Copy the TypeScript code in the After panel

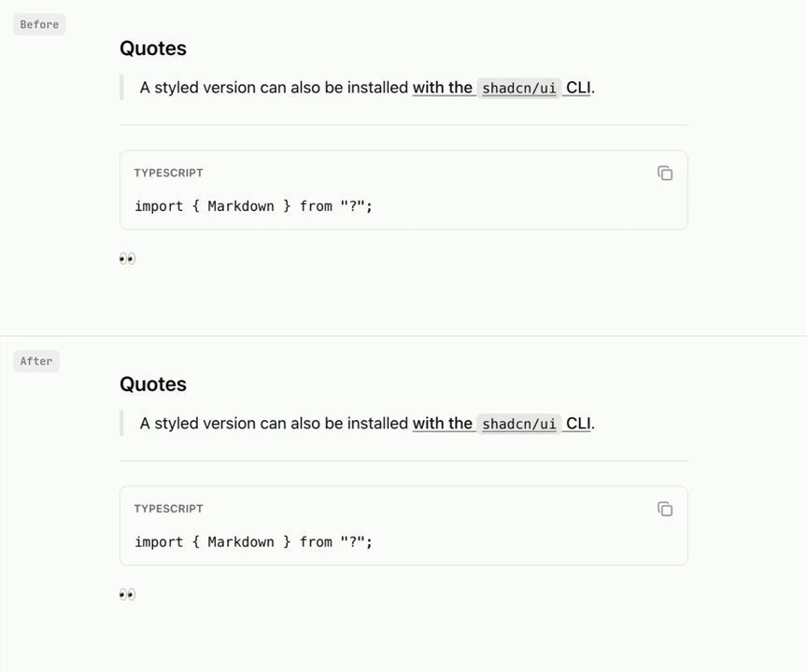665,509
